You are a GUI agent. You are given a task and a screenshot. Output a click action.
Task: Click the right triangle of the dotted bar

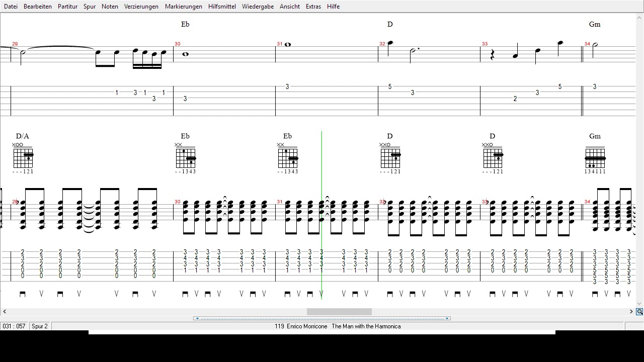[447, 318]
